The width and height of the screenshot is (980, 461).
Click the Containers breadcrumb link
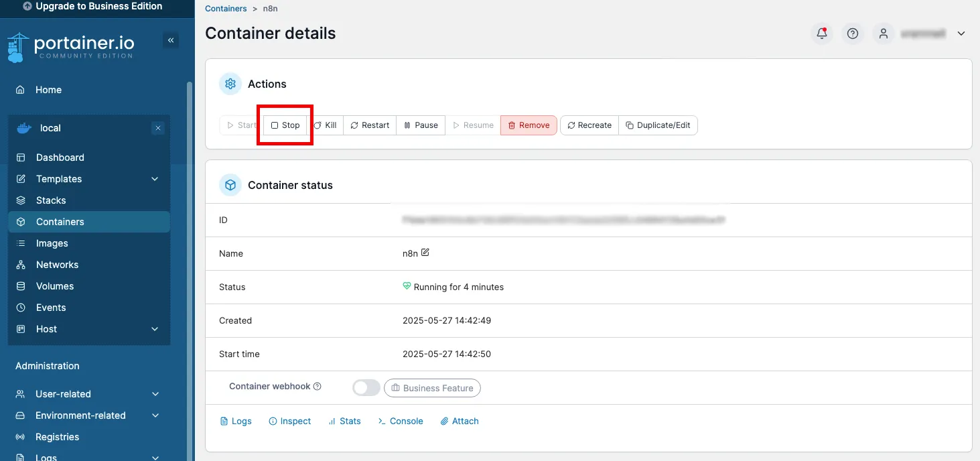click(x=226, y=9)
